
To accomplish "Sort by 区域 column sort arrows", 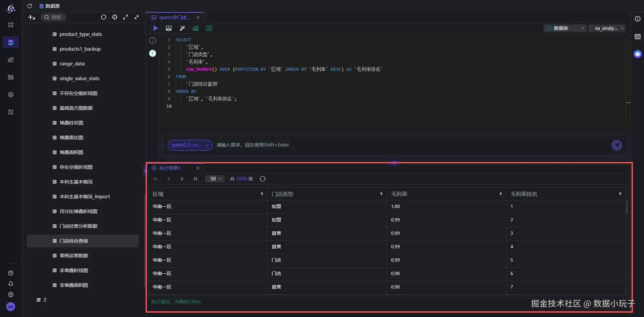I will [262, 194].
